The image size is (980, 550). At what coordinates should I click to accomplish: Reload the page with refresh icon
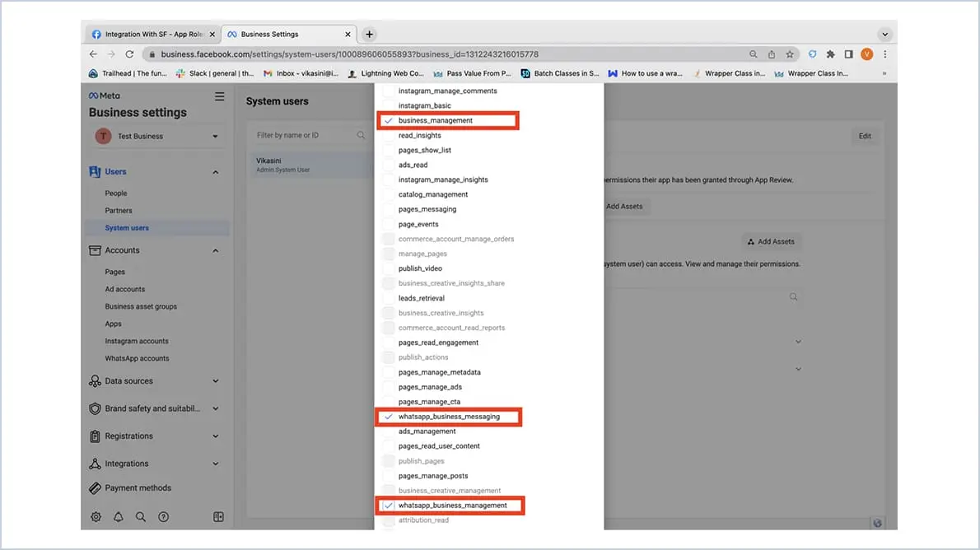coord(129,54)
